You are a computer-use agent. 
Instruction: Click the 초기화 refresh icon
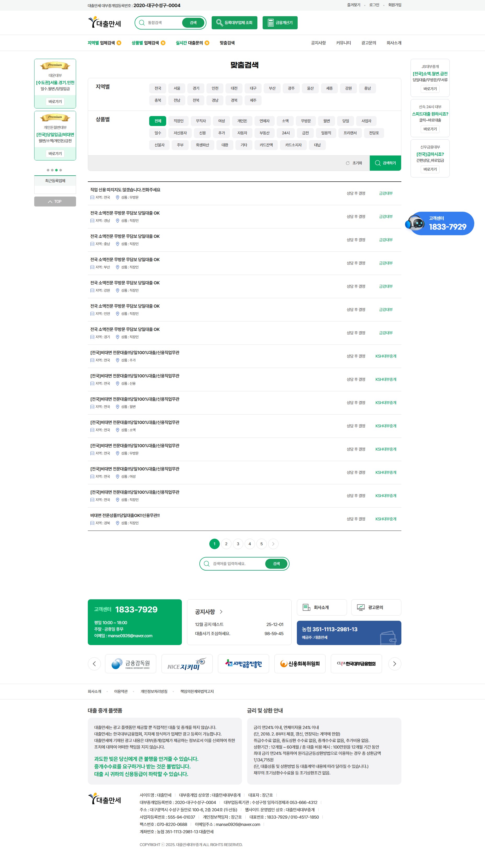[347, 163]
